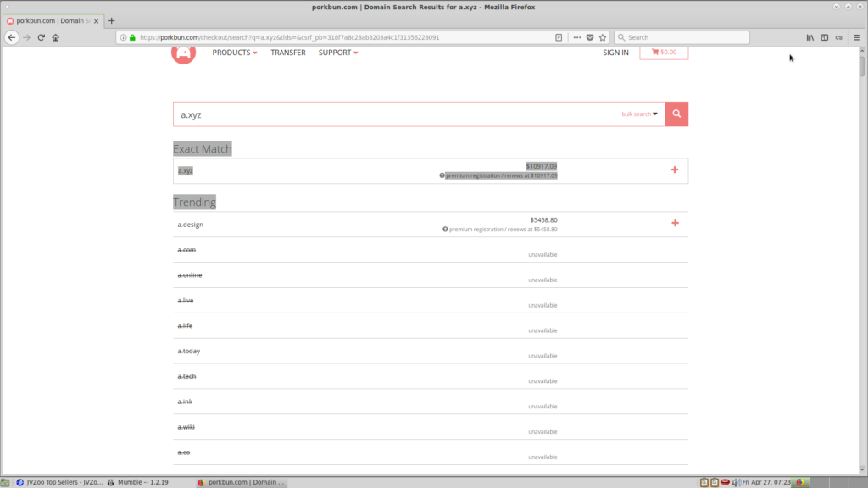
Task: Open the Firefox hamburger menu
Action: 856,37
